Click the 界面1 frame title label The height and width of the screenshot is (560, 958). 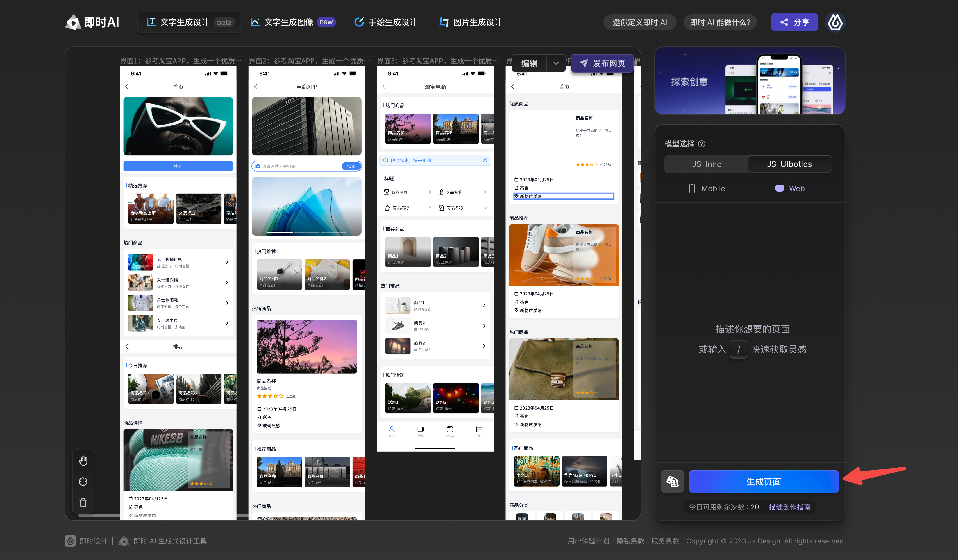(x=180, y=61)
